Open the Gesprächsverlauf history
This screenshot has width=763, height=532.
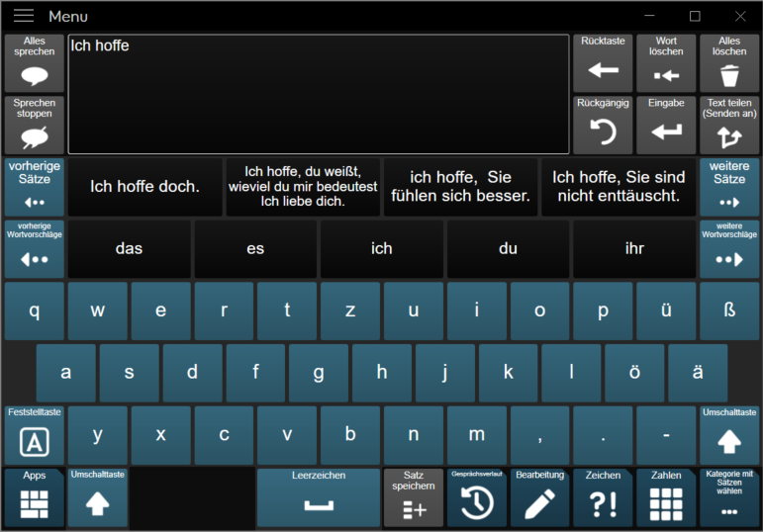(x=476, y=497)
